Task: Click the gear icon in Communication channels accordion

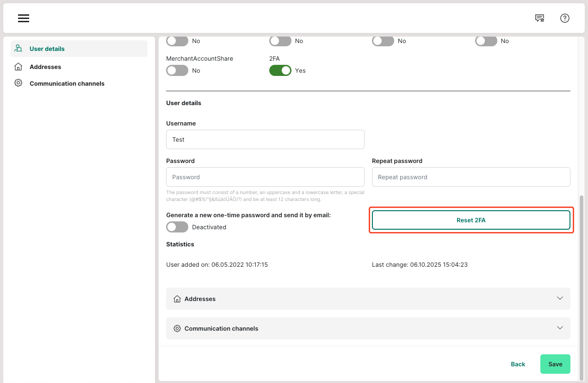Action: pyautogui.click(x=177, y=328)
